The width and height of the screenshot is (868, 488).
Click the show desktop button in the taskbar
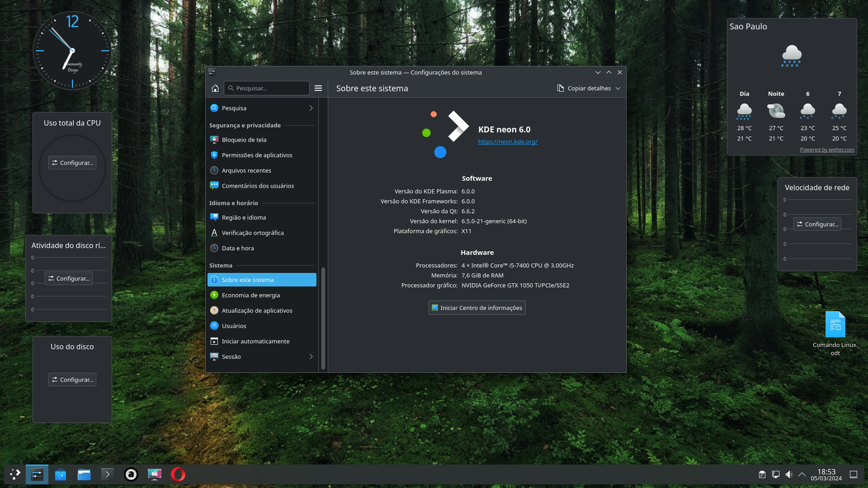[854, 474]
